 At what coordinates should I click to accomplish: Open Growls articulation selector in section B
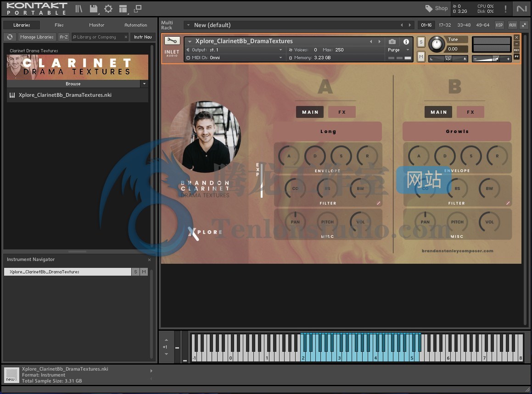click(x=457, y=132)
